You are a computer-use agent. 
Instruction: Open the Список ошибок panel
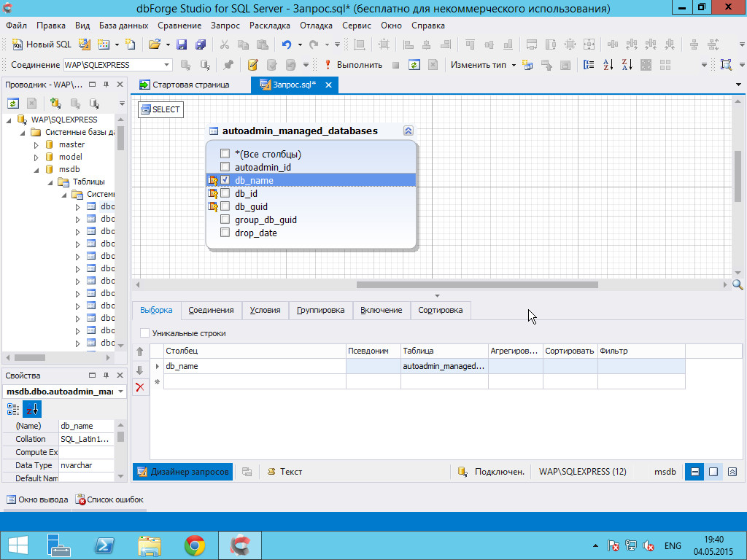pyautogui.click(x=109, y=499)
